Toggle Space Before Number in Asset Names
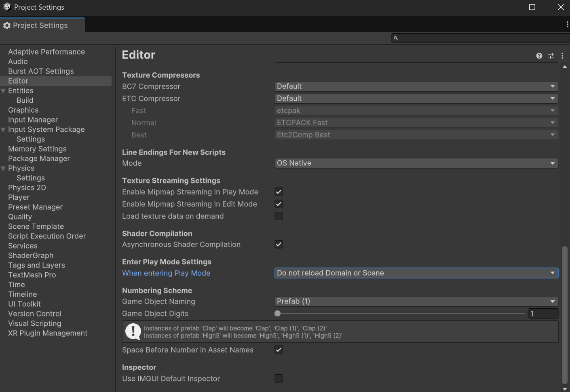This screenshot has height=392, width=570. [x=279, y=350]
